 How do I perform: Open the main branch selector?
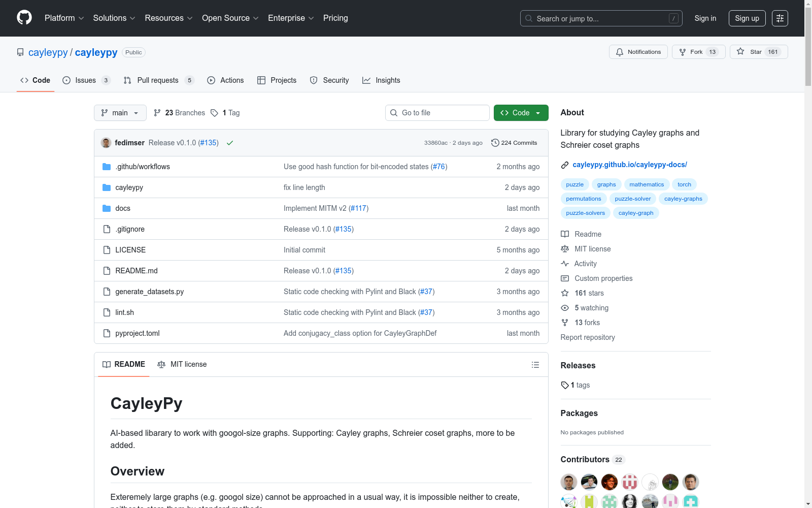120,113
